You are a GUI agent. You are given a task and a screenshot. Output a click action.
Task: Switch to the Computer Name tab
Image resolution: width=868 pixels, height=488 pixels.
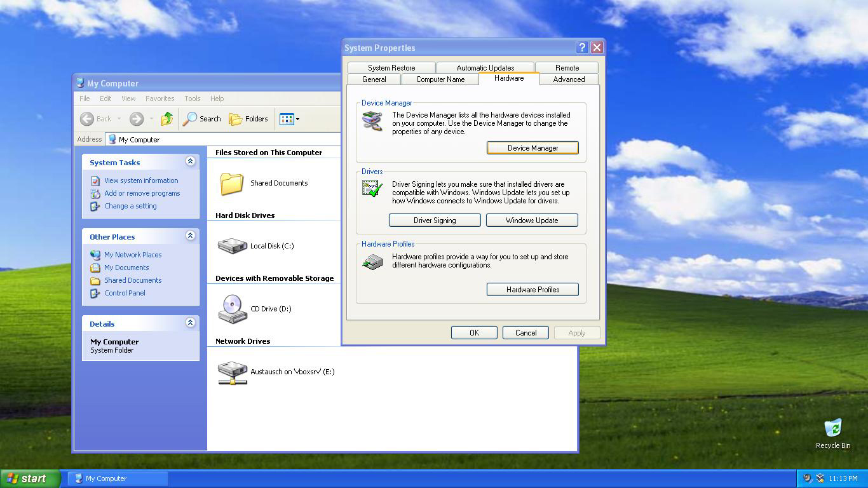tap(440, 79)
